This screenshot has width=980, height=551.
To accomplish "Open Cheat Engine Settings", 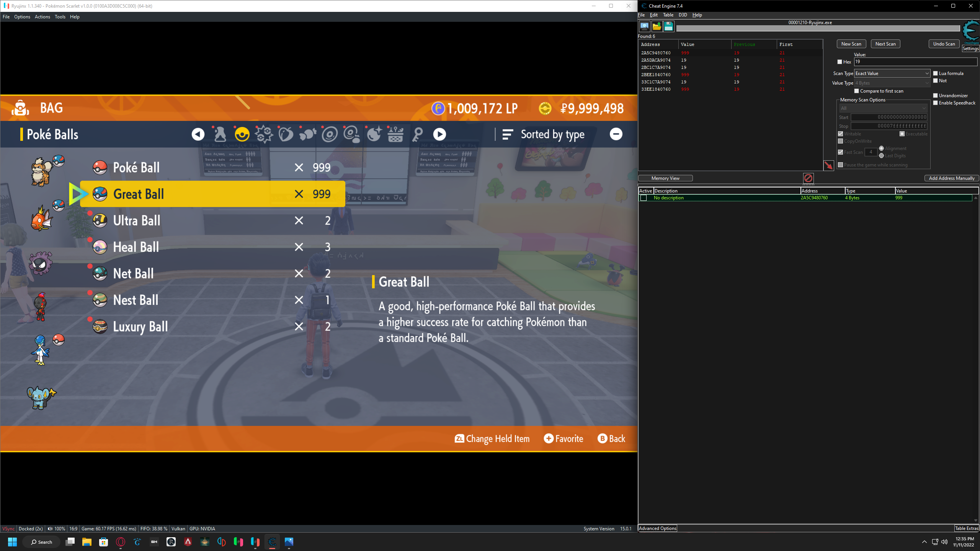I will tap(970, 49).
